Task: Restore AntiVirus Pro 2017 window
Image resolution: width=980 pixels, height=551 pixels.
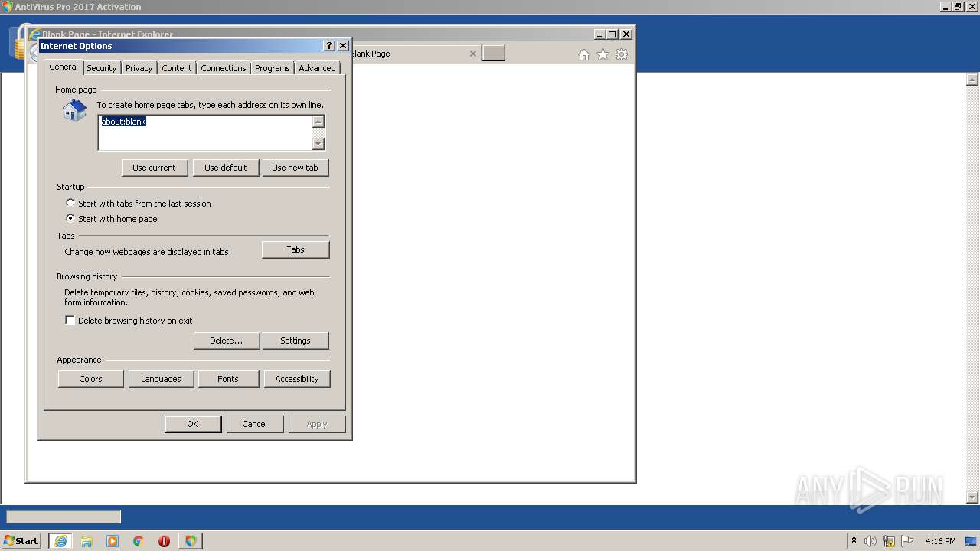Action: click(x=957, y=7)
